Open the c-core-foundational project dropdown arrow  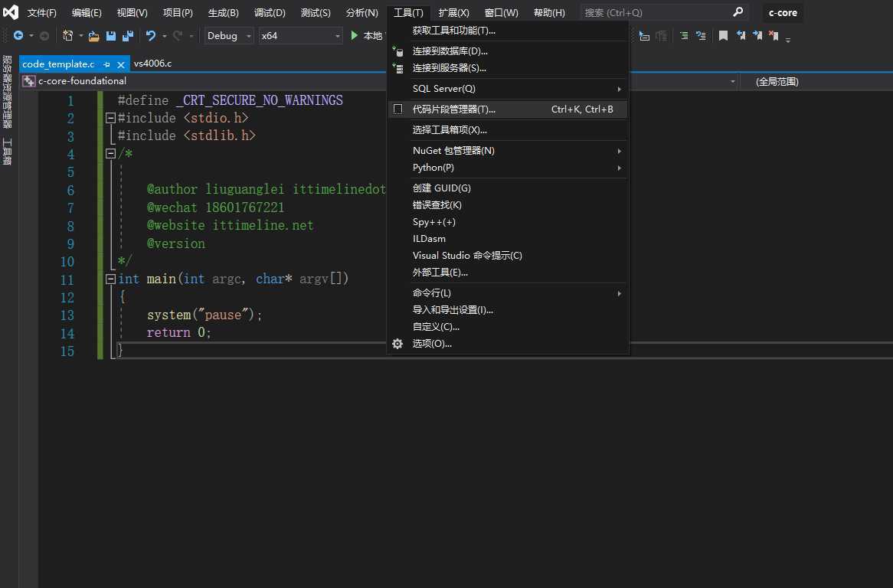(733, 82)
